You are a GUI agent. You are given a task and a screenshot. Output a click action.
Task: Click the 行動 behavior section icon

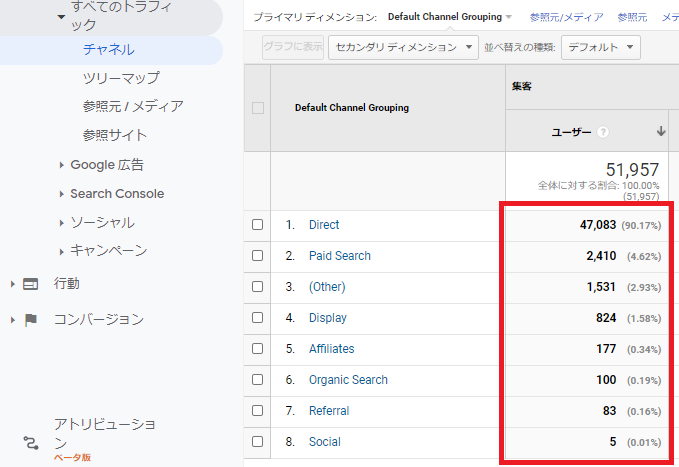coord(30,284)
